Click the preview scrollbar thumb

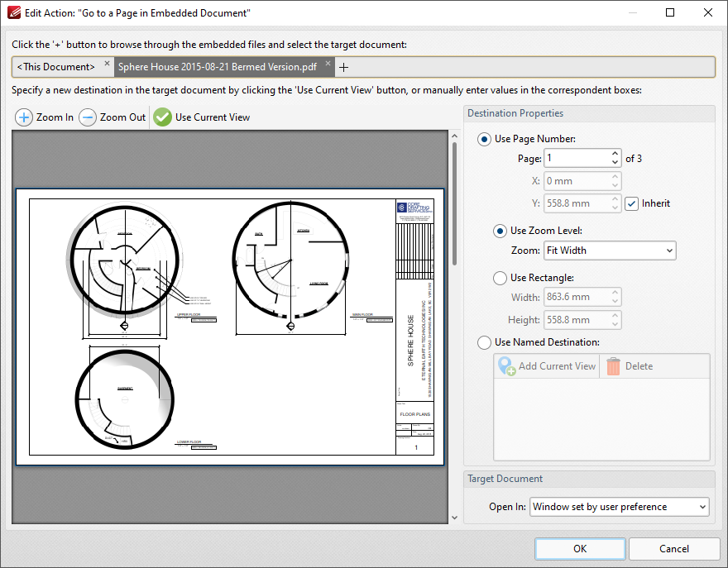pyautogui.click(x=454, y=204)
